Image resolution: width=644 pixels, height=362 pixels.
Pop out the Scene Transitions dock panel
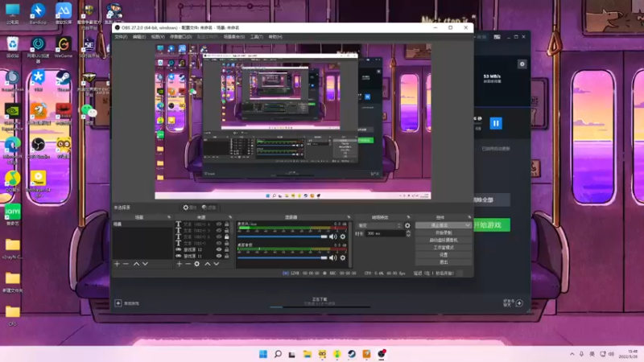point(408,217)
